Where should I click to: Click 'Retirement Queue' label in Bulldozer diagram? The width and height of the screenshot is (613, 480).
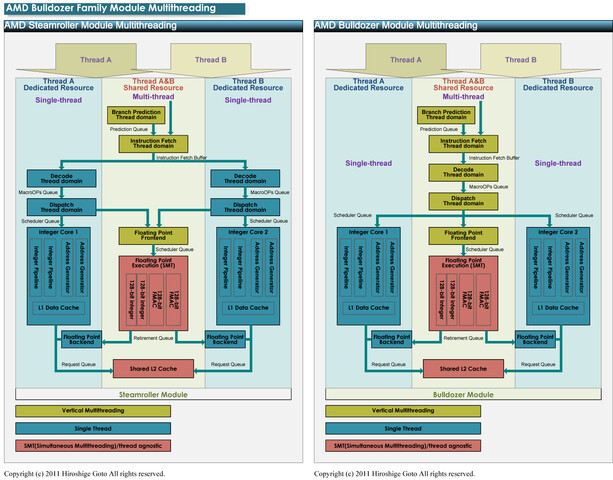pyautogui.click(x=463, y=338)
